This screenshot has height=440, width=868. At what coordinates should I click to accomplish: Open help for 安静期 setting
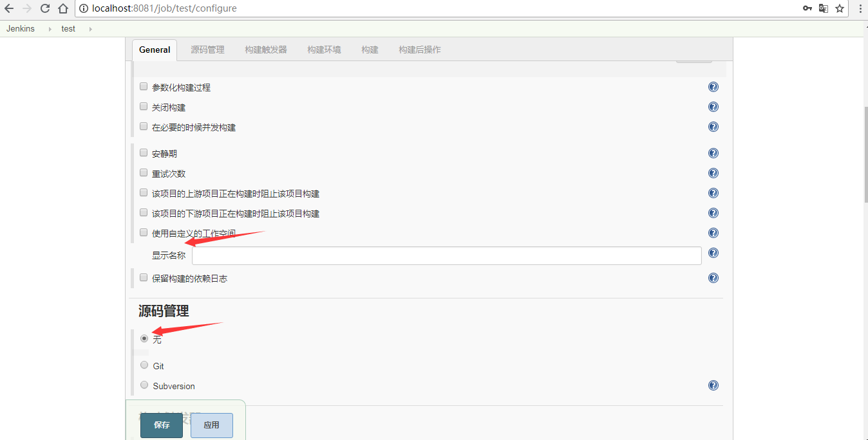tap(713, 152)
